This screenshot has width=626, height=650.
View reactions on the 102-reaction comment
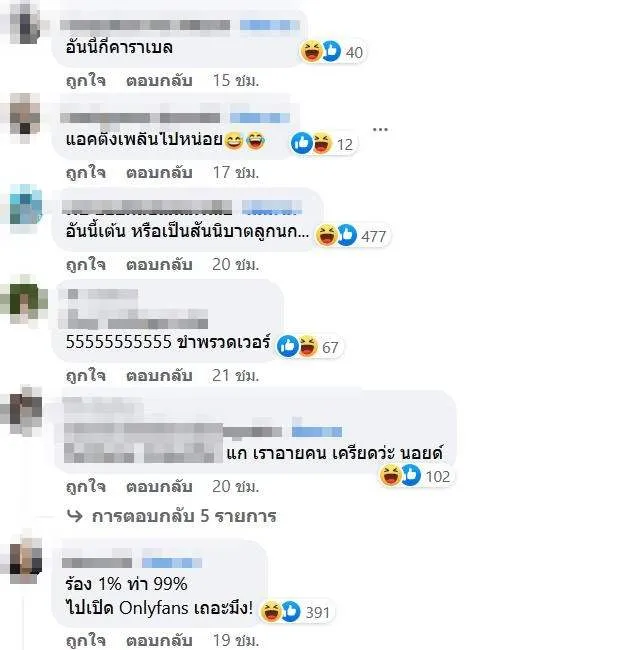(416, 475)
